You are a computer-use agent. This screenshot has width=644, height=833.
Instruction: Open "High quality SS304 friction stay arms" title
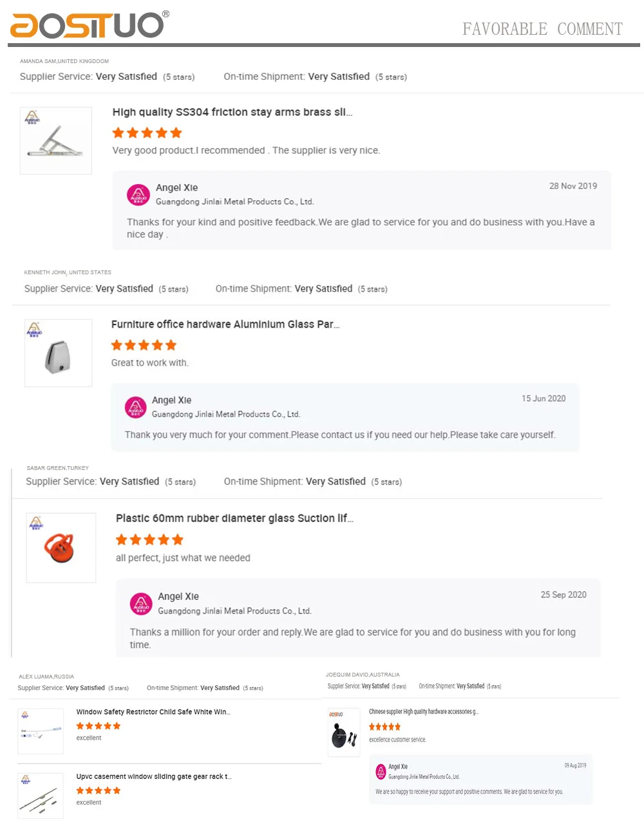[232, 112]
